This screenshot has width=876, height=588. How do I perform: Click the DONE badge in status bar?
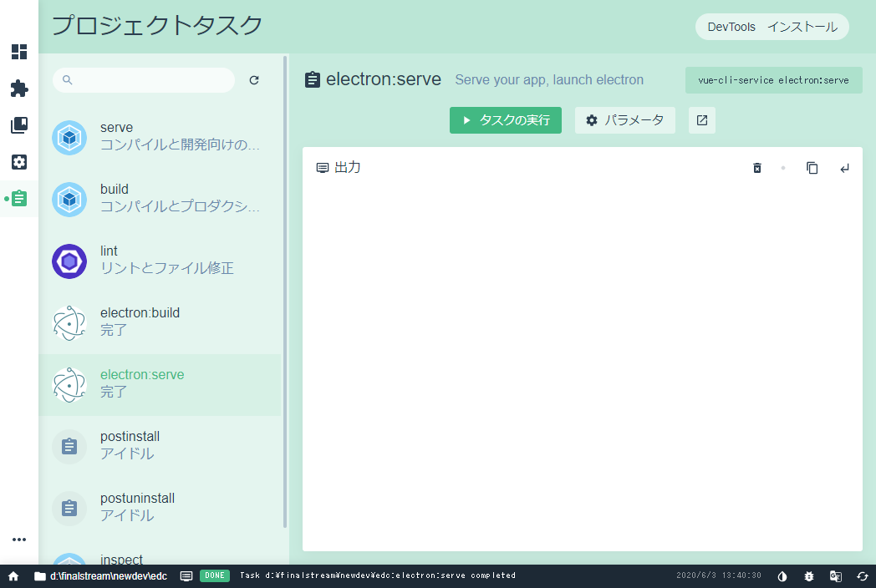point(215,575)
